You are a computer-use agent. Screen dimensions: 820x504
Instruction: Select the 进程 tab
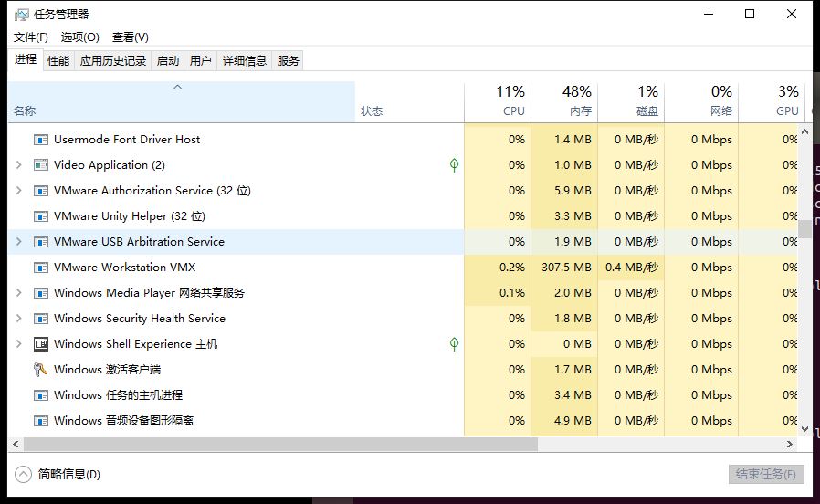(25, 59)
